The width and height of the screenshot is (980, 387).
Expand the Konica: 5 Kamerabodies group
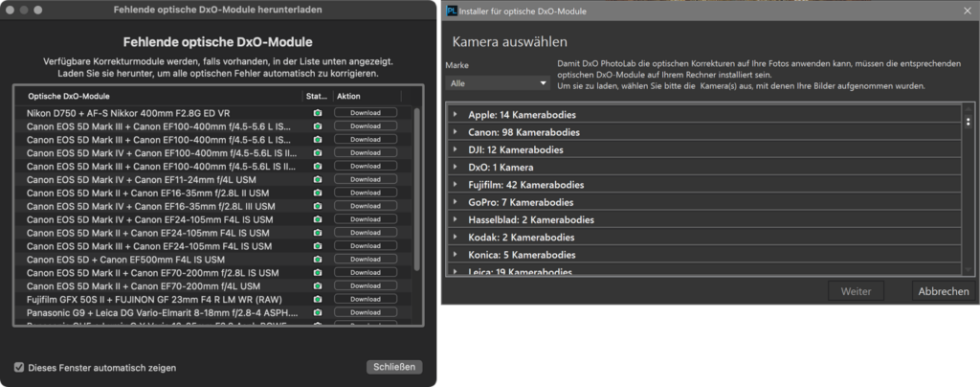tap(456, 255)
